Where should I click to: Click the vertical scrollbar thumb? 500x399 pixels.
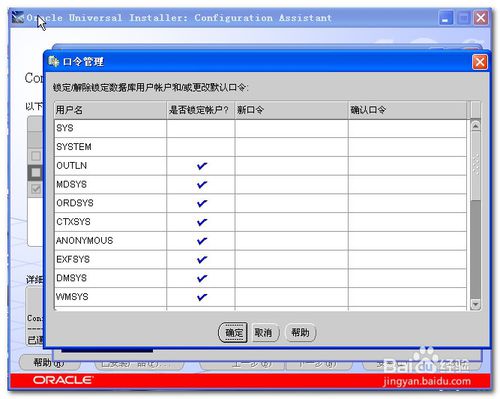coord(475,166)
